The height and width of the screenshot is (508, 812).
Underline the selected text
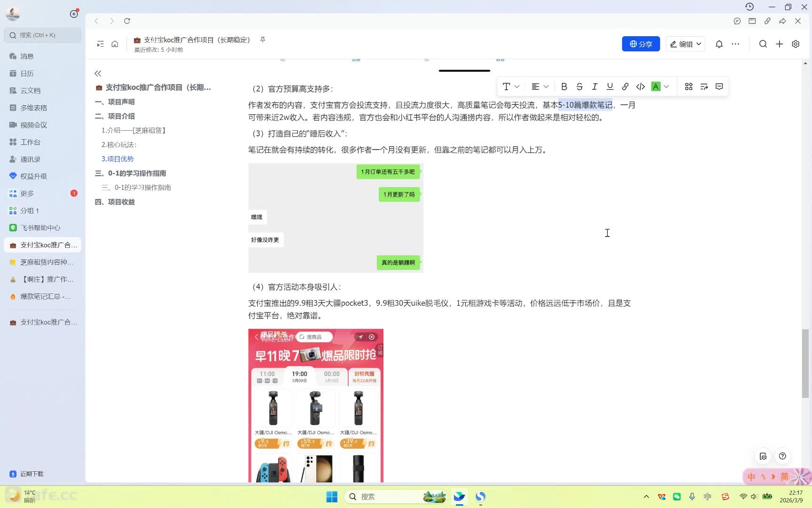(x=610, y=87)
